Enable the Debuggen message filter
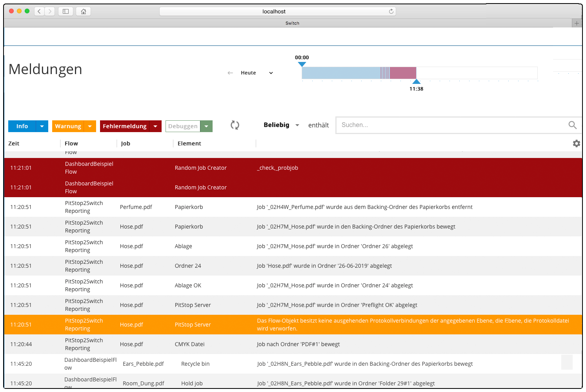Screen dimensions: 586x392 [183, 126]
